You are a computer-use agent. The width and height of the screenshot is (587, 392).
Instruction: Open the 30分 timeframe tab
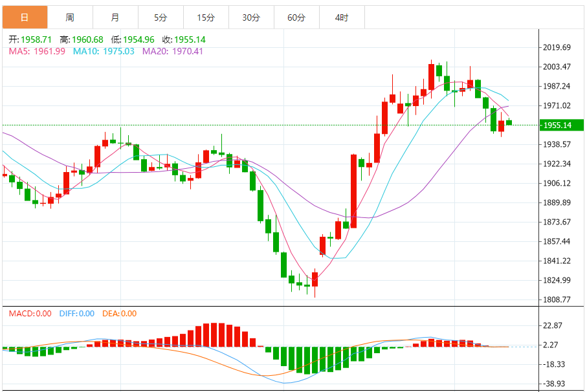[251, 17]
